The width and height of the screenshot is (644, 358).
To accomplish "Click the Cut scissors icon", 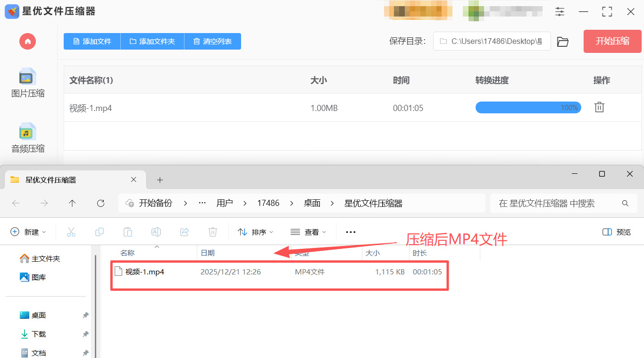I will (71, 232).
